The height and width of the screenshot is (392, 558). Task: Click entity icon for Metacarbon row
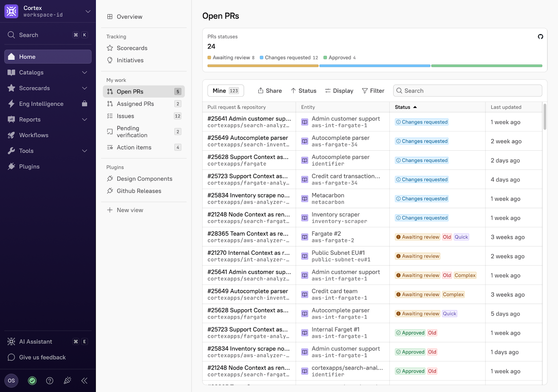tap(304, 199)
